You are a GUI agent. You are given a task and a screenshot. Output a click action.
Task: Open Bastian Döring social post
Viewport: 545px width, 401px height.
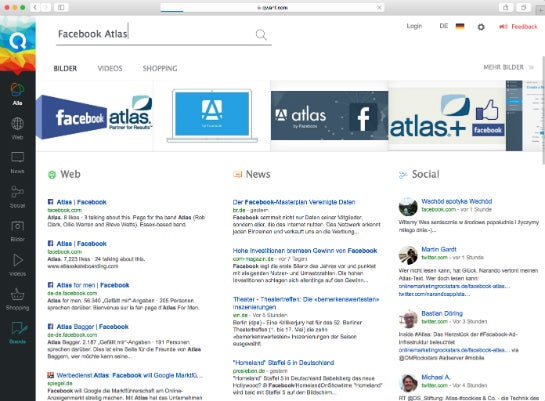(x=442, y=313)
